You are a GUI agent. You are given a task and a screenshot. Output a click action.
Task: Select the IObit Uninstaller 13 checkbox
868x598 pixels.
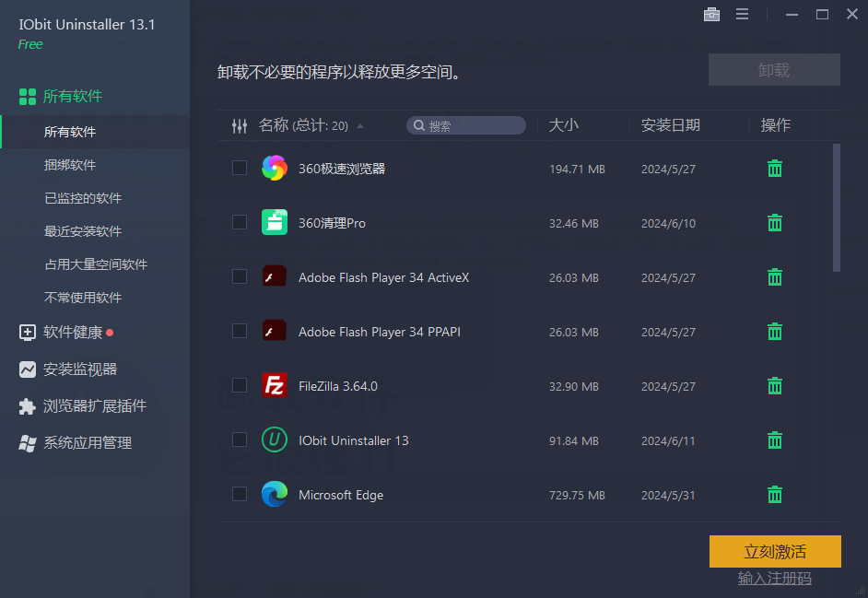(x=240, y=440)
